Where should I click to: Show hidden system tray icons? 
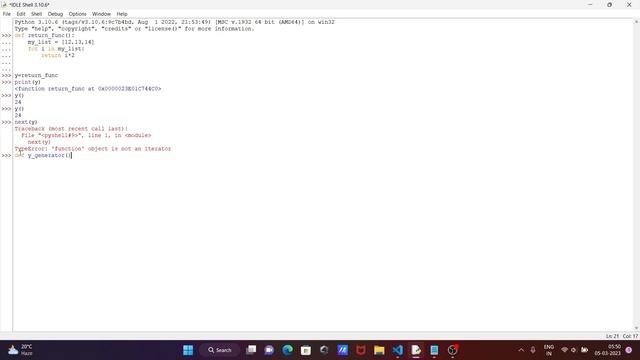[521, 350]
